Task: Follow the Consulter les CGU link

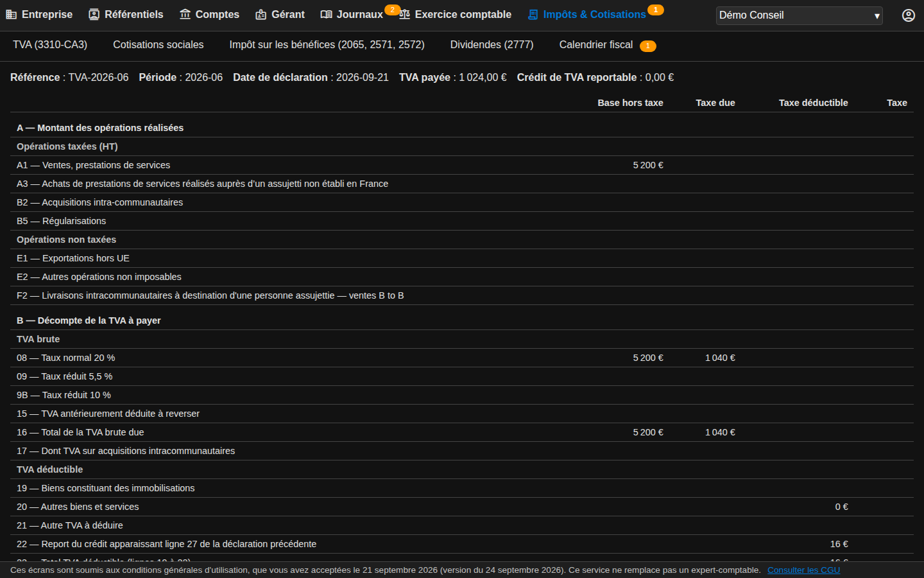Action: [x=803, y=570]
